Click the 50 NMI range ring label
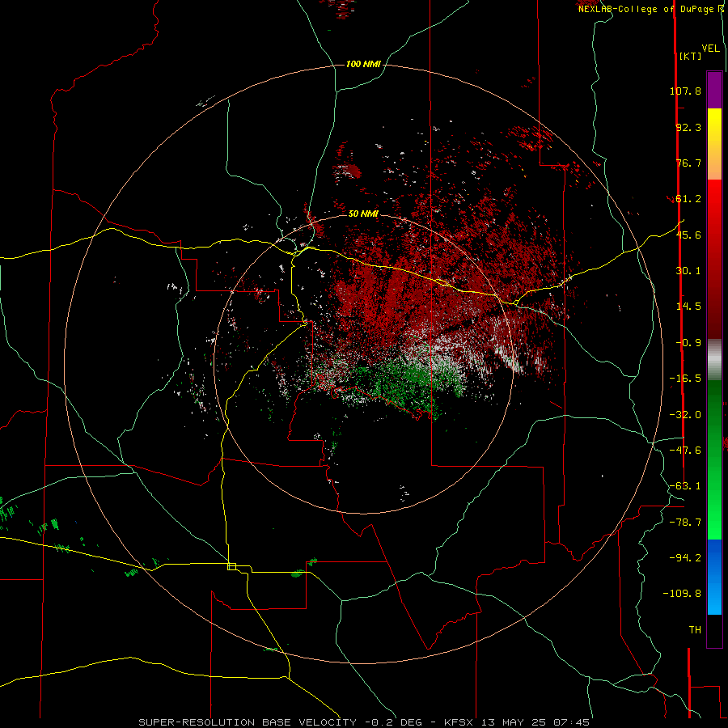The image size is (728, 728). (363, 214)
